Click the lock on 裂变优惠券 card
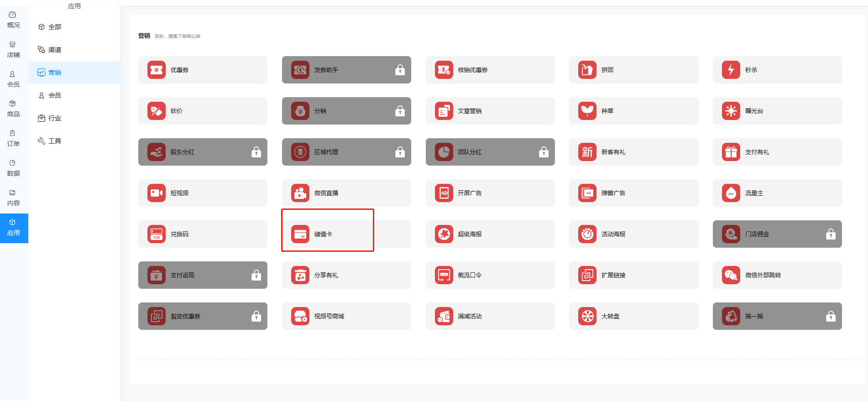Screen dimensions: 868x401 256,316
